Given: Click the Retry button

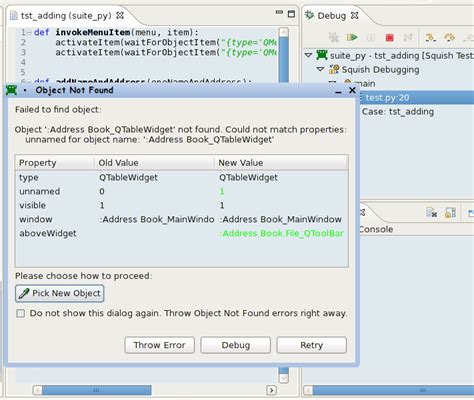Looking at the screenshot, I should (311, 345).
